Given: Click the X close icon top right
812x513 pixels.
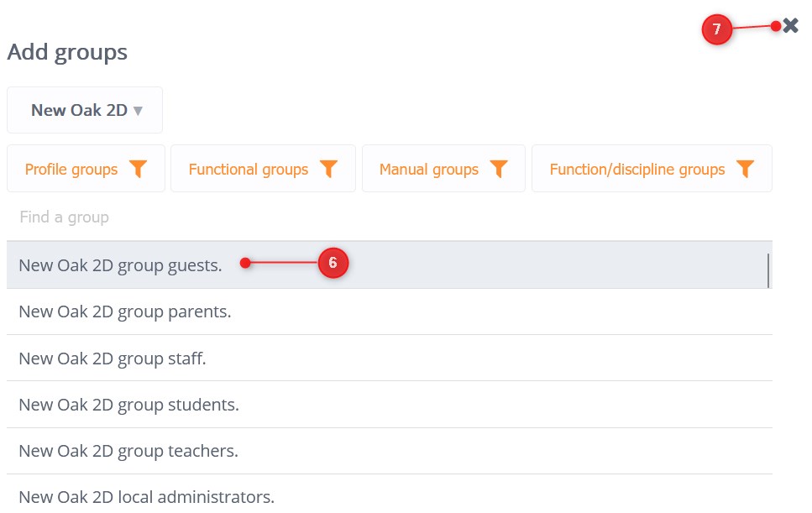Looking at the screenshot, I should coord(790,25).
